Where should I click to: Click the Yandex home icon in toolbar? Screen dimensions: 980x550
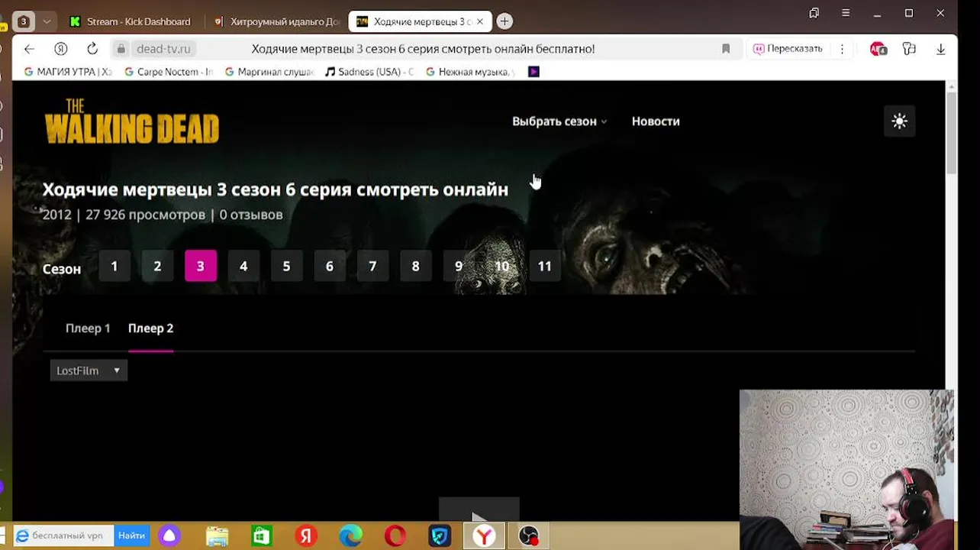tap(61, 49)
